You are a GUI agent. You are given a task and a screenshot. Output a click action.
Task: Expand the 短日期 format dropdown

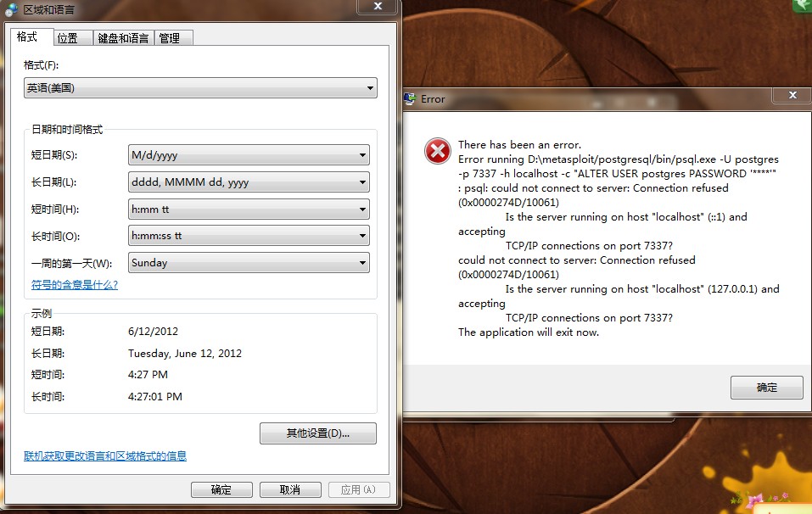pyautogui.click(x=249, y=154)
